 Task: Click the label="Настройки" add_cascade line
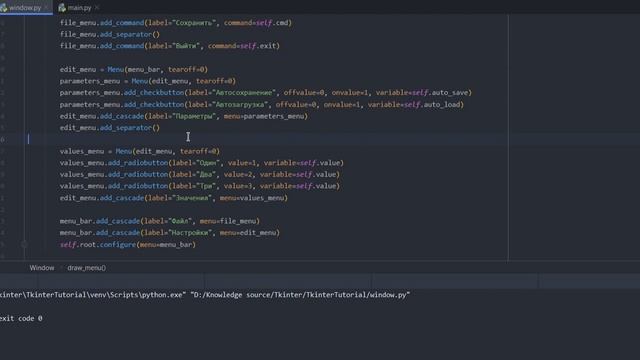(170, 233)
